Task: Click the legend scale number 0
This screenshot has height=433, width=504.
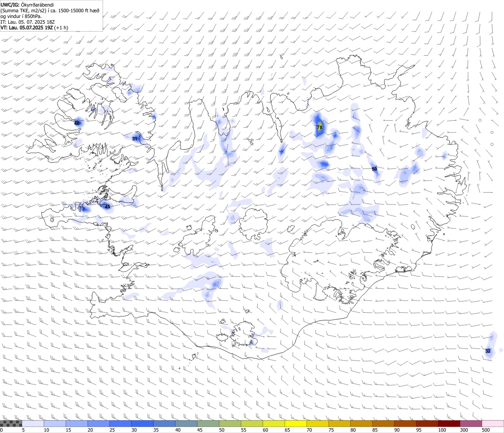Action: coord(2,430)
